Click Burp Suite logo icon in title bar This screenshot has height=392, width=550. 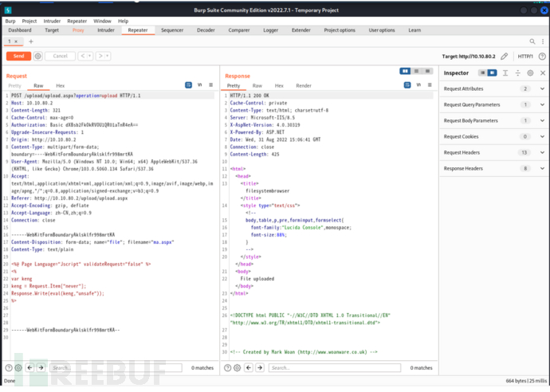point(8,10)
